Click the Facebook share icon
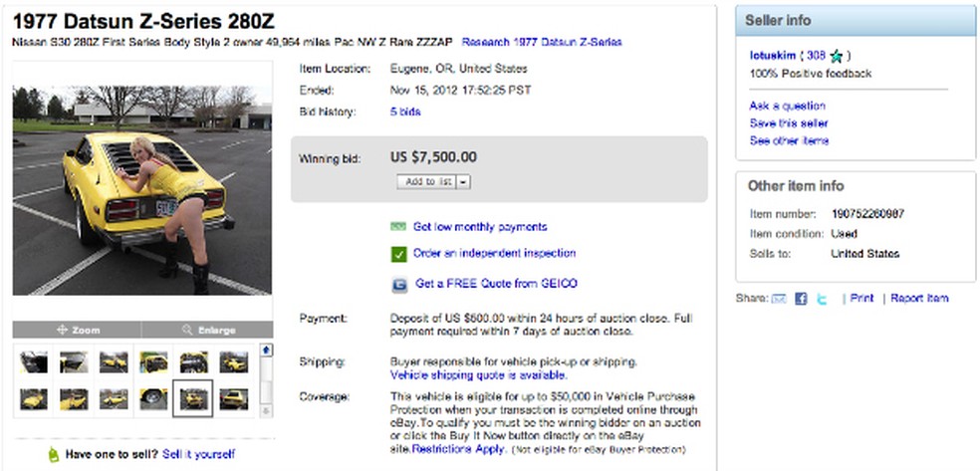 [x=801, y=298]
